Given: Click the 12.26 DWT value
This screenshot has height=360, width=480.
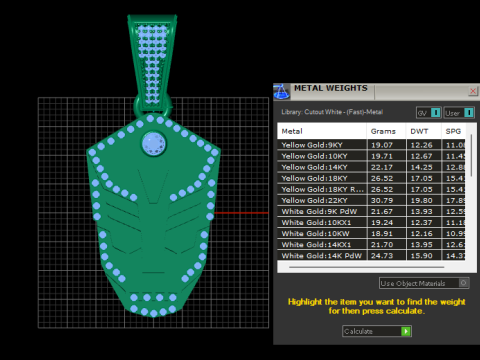Looking at the screenshot, I should [x=421, y=145].
